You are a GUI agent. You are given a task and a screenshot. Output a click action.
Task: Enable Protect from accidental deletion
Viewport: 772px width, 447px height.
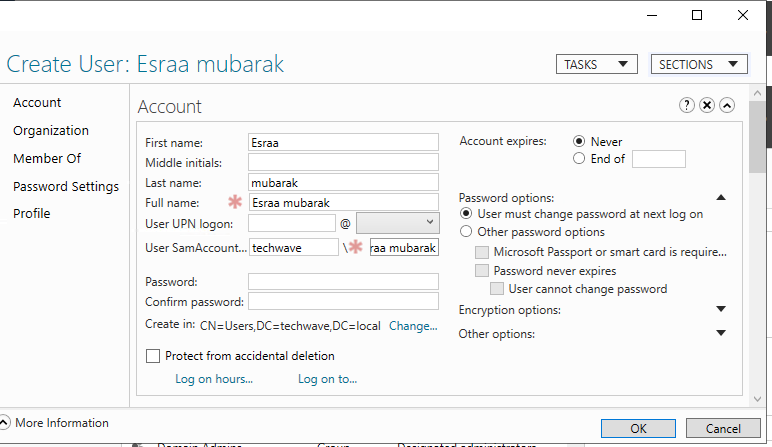(153, 356)
